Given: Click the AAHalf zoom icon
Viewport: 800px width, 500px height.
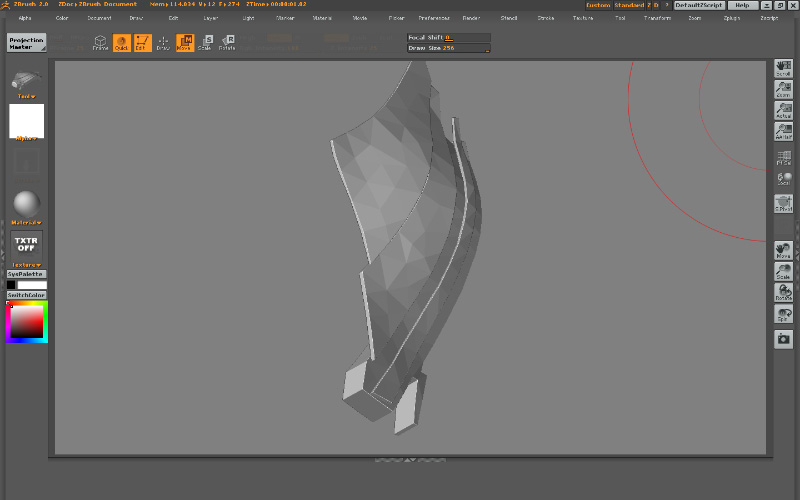Looking at the screenshot, I should click(x=784, y=131).
